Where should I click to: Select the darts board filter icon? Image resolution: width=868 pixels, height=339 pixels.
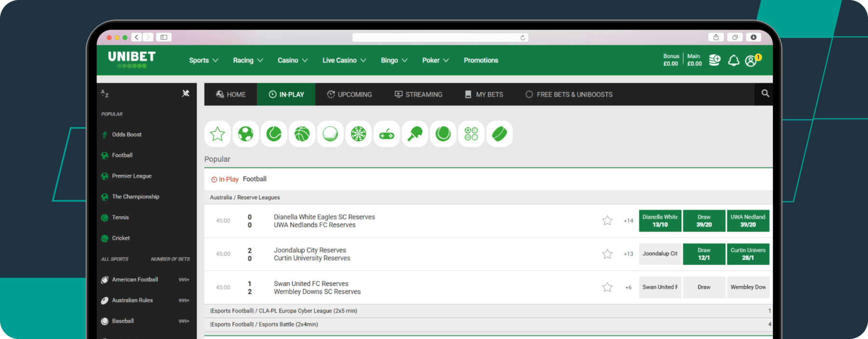click(x=358, y=134)
